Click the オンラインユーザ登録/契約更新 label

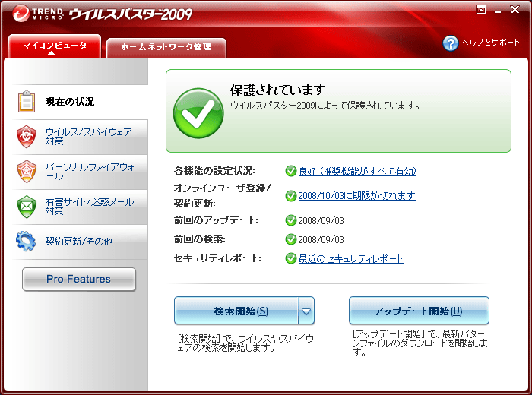[x=223, y=195]
